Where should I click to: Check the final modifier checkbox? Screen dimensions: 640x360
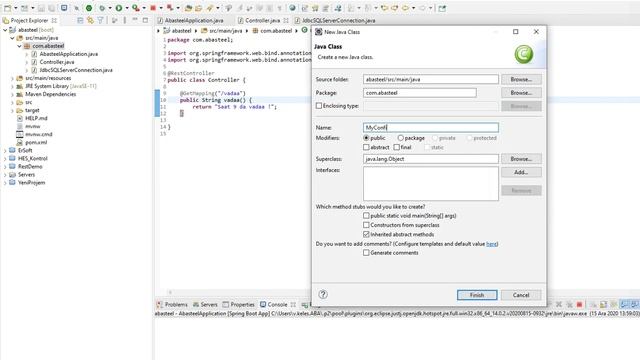point(396,147)
